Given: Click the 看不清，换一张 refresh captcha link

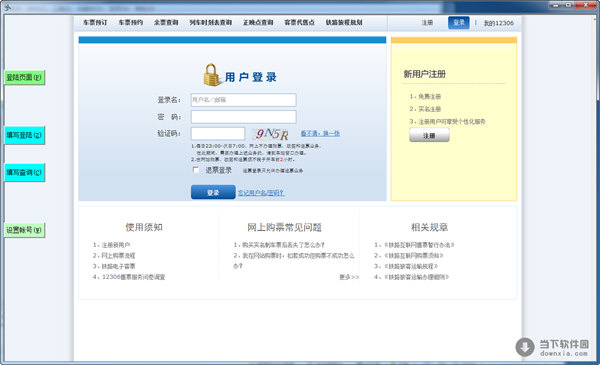Looking at the screenshot, I should pos(320,134).
